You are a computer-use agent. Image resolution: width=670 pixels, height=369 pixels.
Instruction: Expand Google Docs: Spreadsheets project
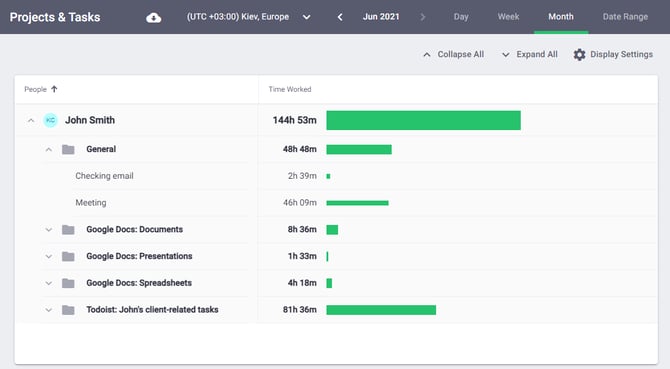pos(49,283)
